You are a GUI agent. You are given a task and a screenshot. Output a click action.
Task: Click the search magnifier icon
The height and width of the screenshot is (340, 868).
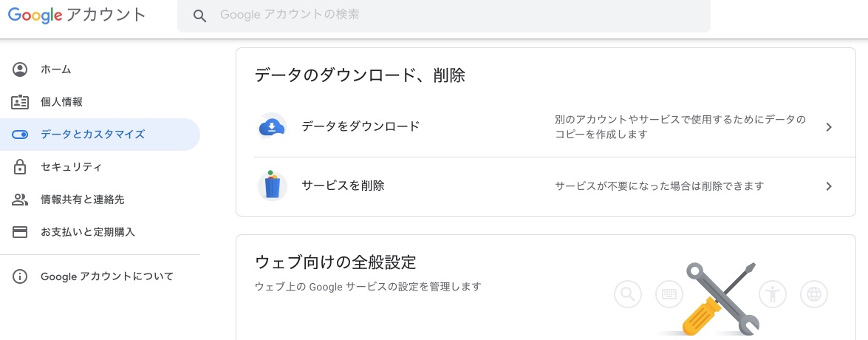(x=199, y=16)
